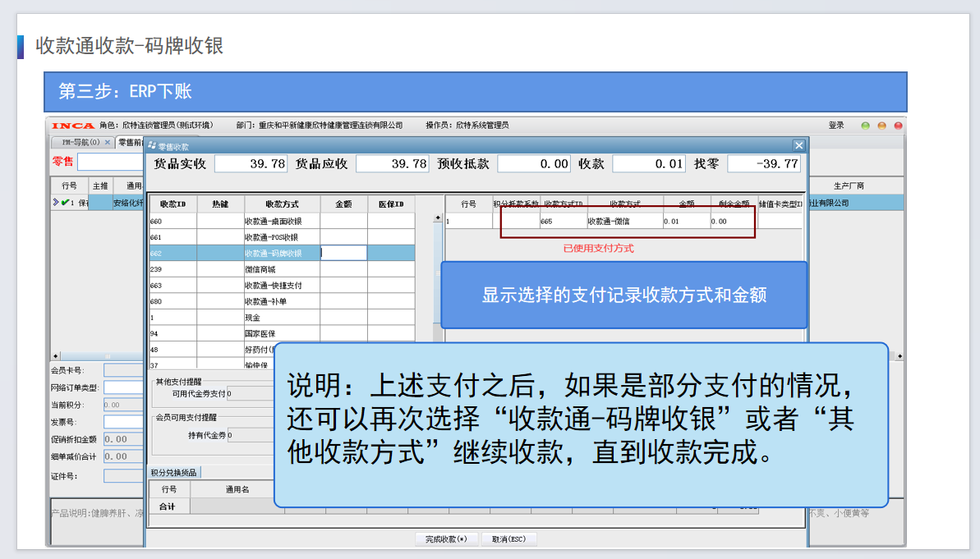Click the 可用代金券支付 value field
This screenshot has height=559, width=980.
pyautogui.click(x=250, y=393)
